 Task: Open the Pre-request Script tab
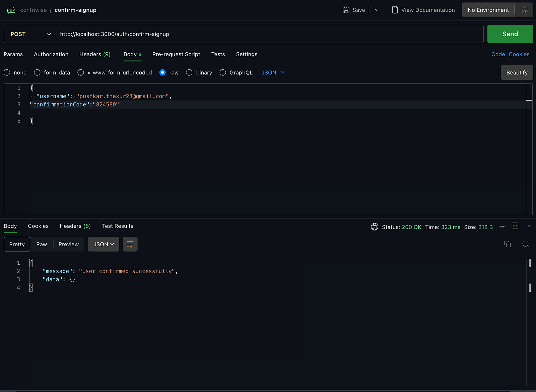(x=176, y=54)
